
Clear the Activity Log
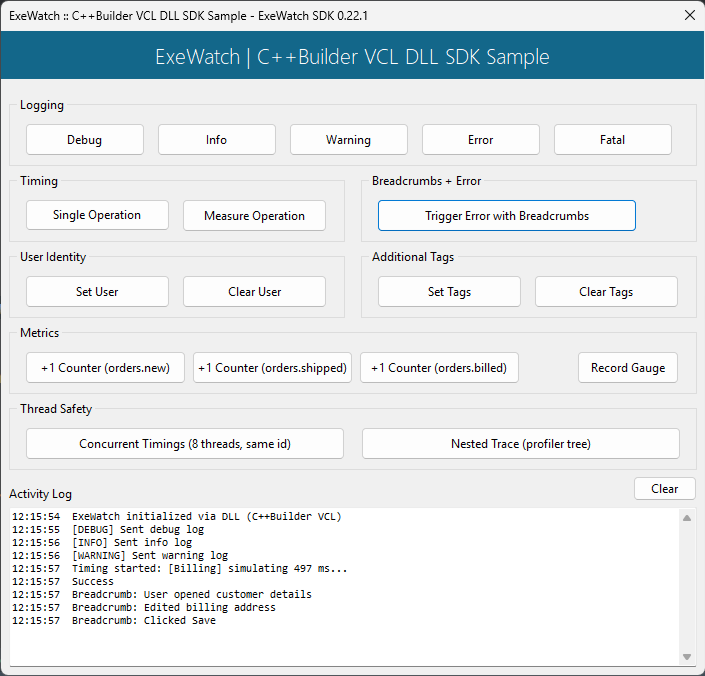(665, 489)
